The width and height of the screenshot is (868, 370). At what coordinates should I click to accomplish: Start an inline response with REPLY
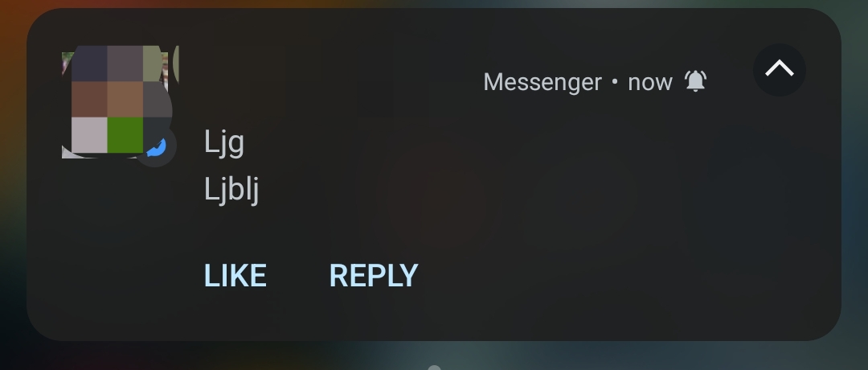[374, 275]
